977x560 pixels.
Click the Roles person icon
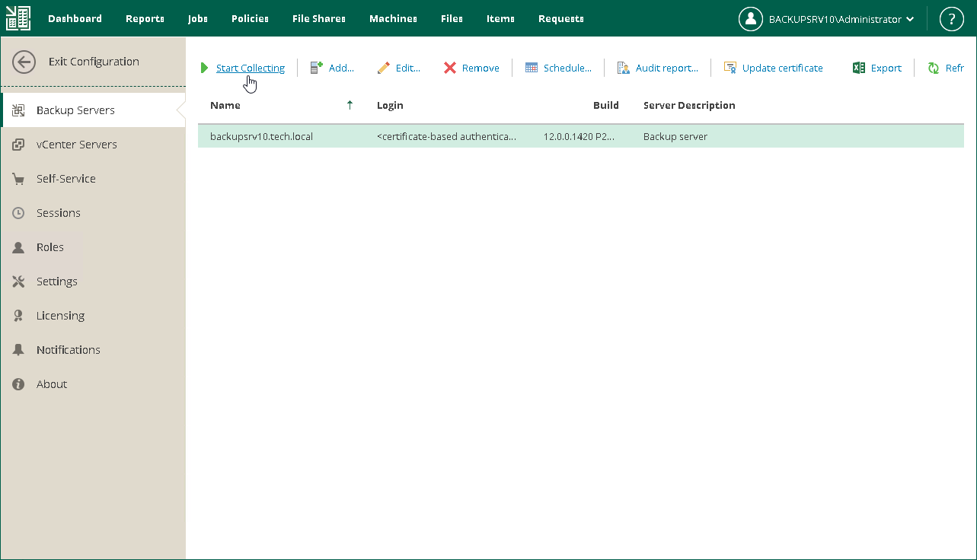point(19,247)
